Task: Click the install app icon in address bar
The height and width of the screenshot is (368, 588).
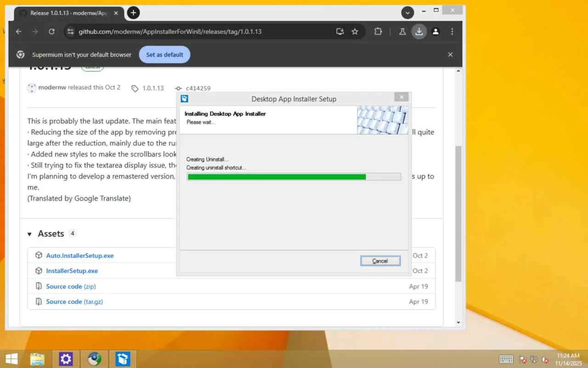Action: tap(340, 32)
